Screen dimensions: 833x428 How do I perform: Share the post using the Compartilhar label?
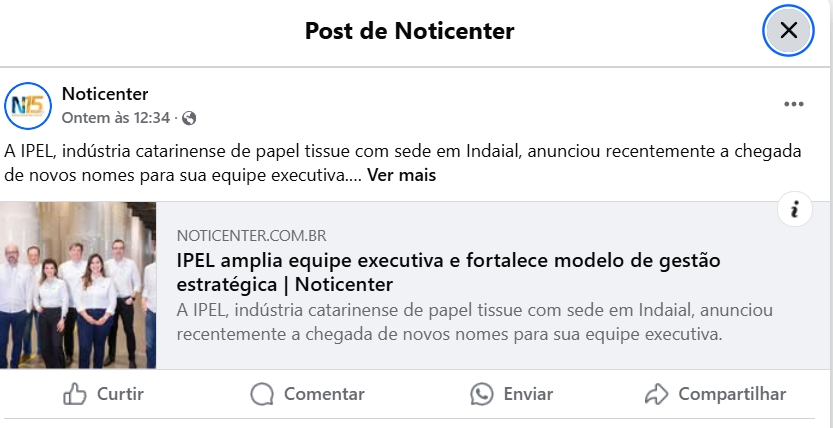(x=732, y=394)
